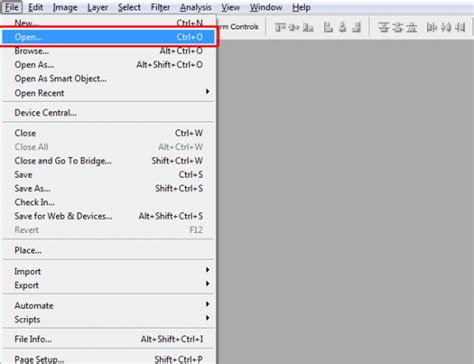Click the Align bottom edges icon
Viewport: 474px width, 364px height.
(x=308, y=27)
